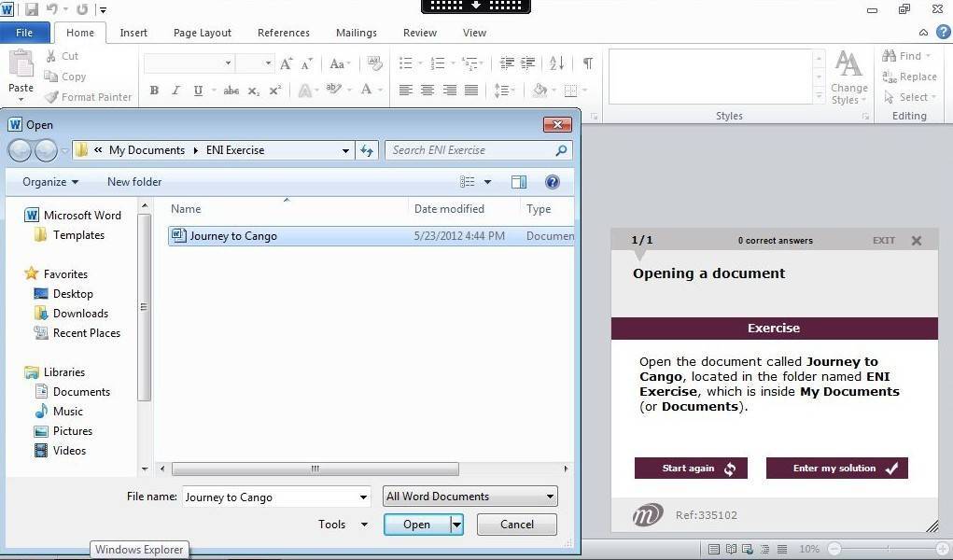
Task: Click the Save icon in quick access toolbar
Action: coord(32,9)
